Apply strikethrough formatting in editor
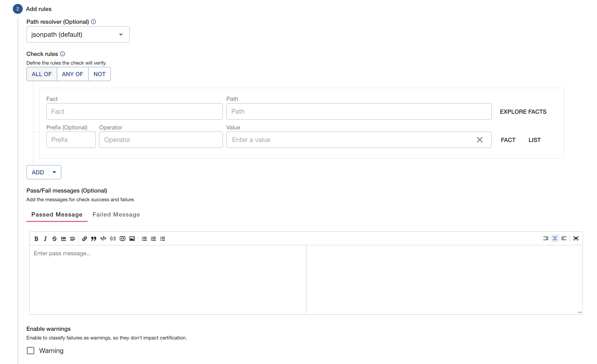This screenshot has width=597, height=364. pos(54,239)
